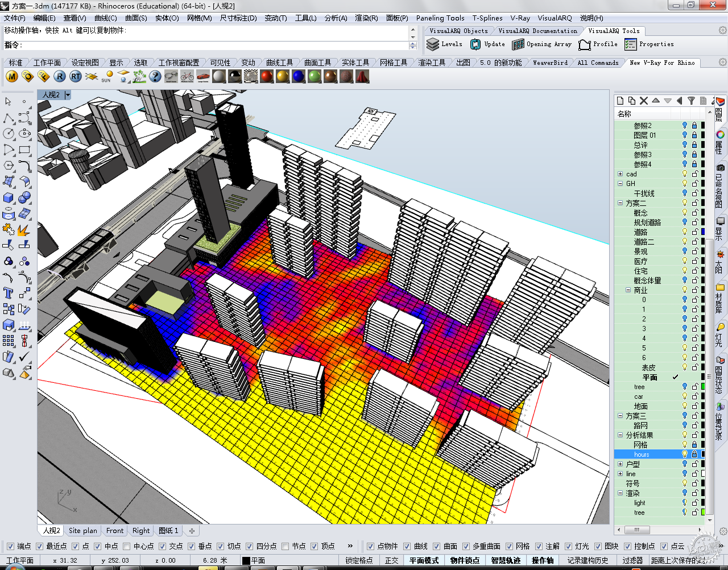Toggle visibility bulb of cad layer
728x570 pixels.
(685, 174)
